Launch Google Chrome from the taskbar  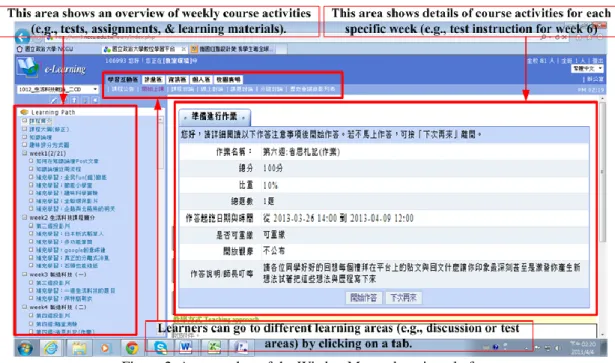point(132,348)
